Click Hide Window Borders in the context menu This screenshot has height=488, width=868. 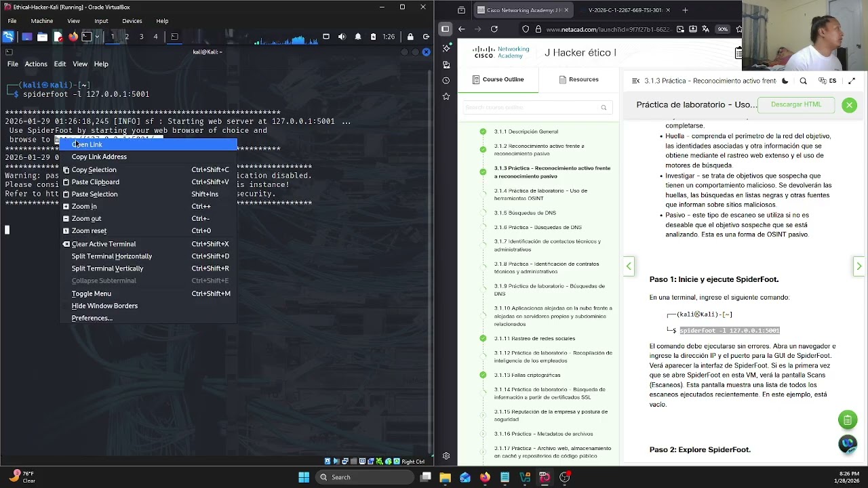(x=149, y=306)
